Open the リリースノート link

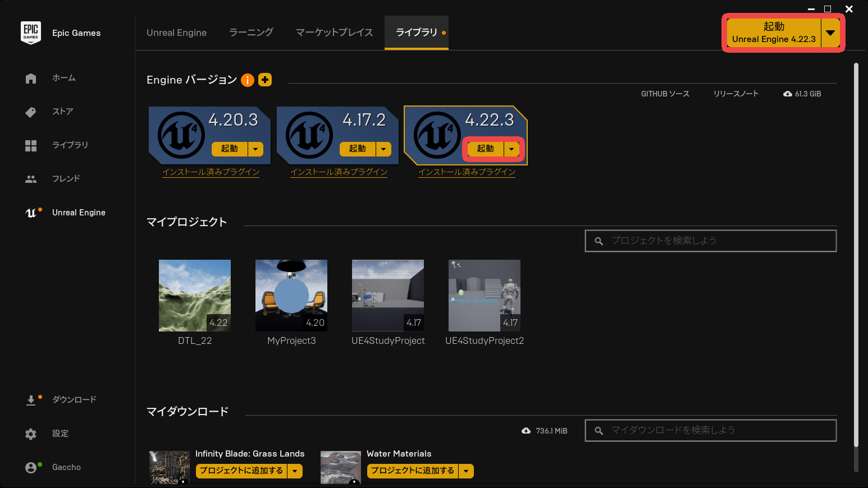coord(735,94)
